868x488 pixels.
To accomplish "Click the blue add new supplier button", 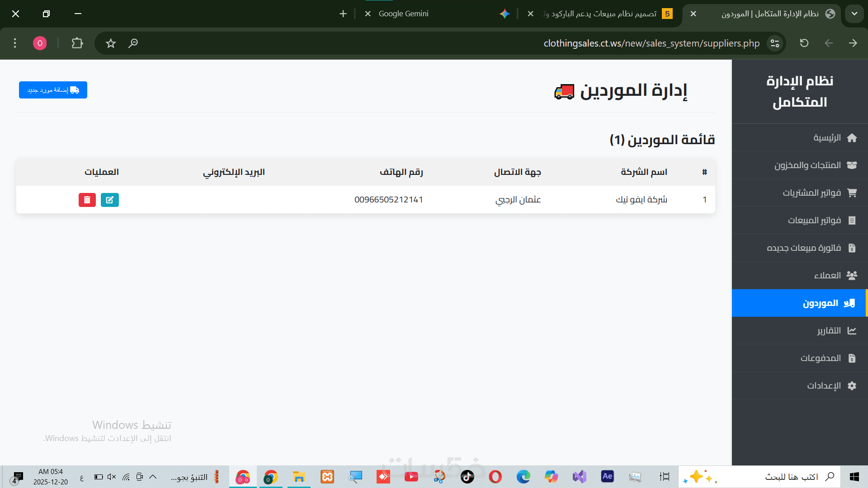I will (x=53, y=90).
